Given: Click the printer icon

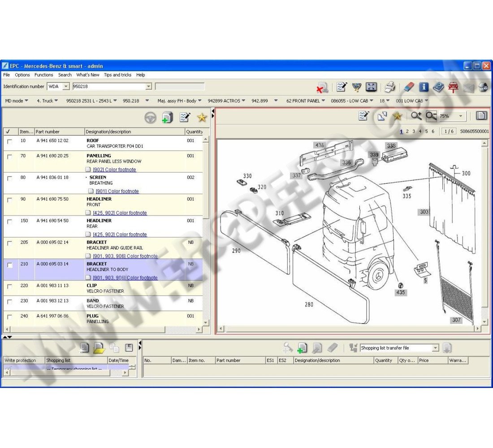Looking at the screenshot, I should point(390,87).
